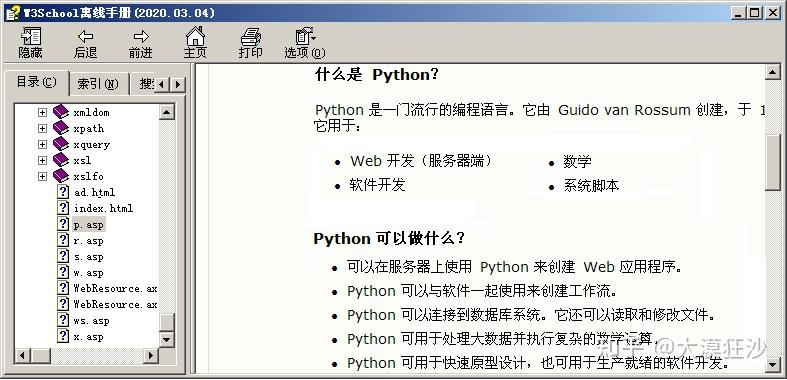Open the x.asp entry
The image size is (787, 380).
88,337
